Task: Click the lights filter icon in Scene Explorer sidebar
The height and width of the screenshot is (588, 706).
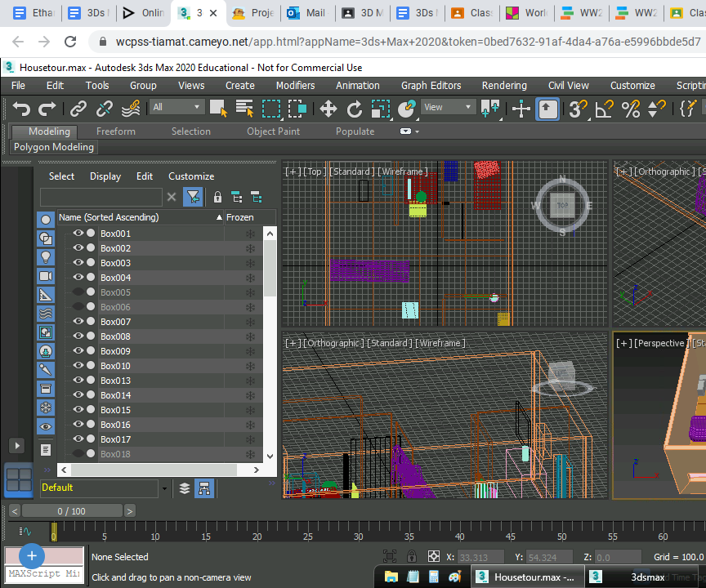Action: (x=46, y=256)
